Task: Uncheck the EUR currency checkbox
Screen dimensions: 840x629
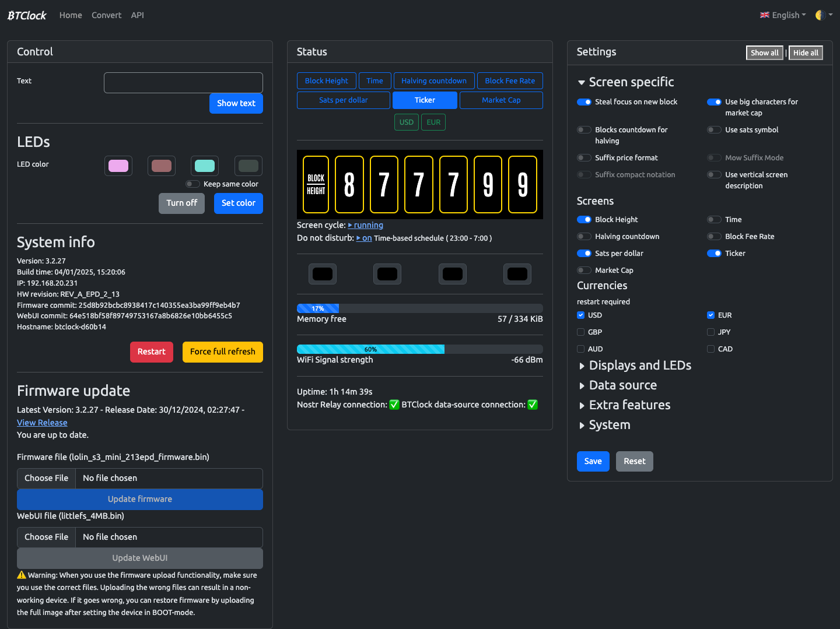Action: [x=710, y=315]
